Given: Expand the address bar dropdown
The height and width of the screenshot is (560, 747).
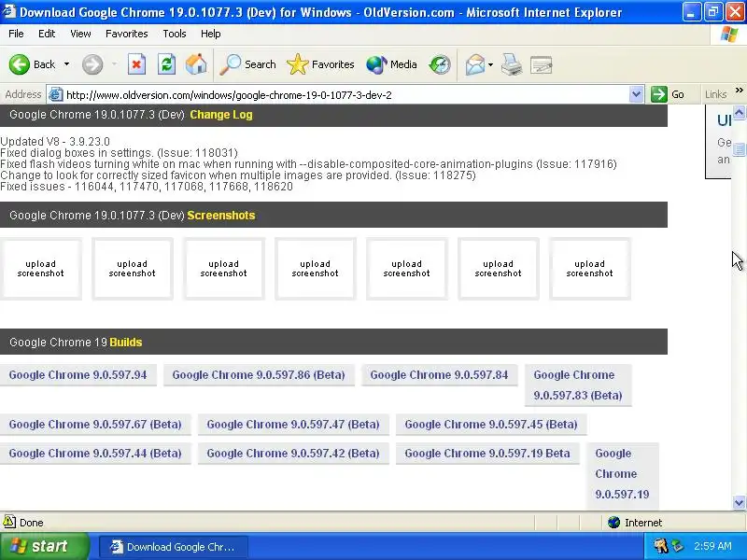Looking at the screenshot, I should pos(636,94).
